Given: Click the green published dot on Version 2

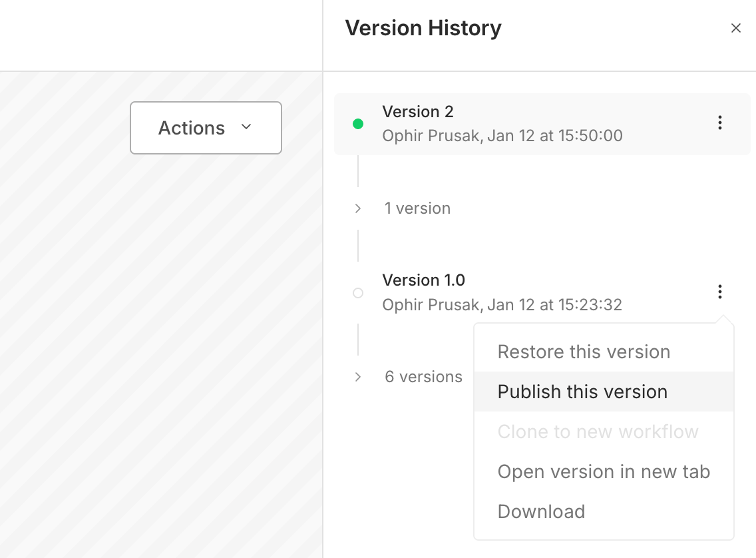Looking at the screenshot, I should (x=358, y=124).
